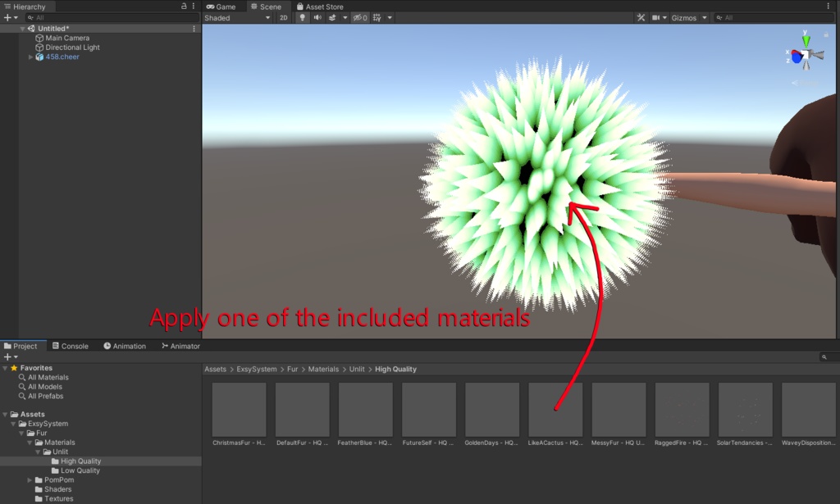This screenshot has width=840, height=504.
Task: Click the Hierarchy search field
Action: click(x=112, y=18)
